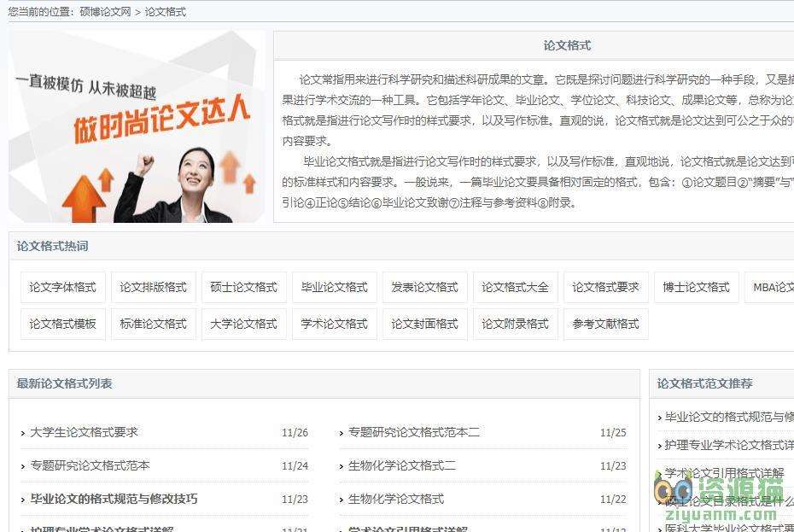Select the 论文附录格式 tag
Image resolution: width=794 pixels, height=532 pixels.
coord(516,324)
